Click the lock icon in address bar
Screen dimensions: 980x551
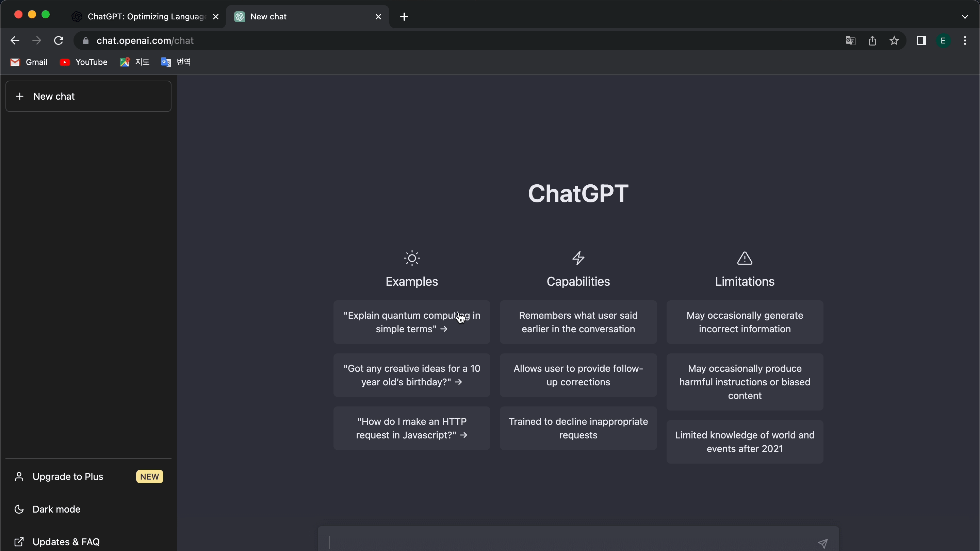86,41
